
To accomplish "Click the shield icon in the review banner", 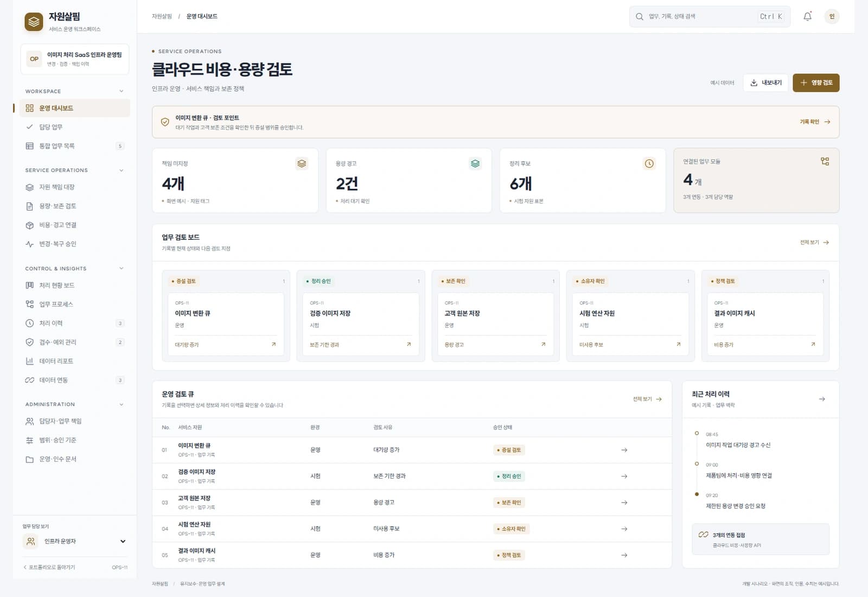I will [x=165, y=122].
